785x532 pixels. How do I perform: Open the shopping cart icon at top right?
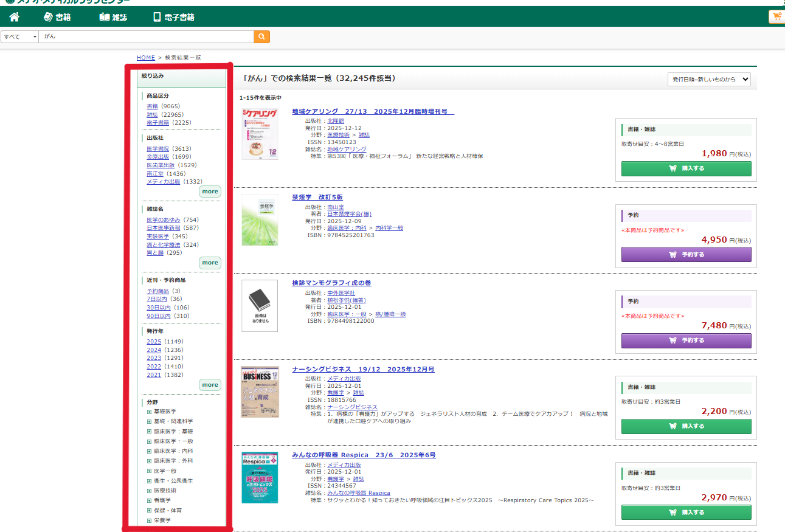click(x=776, y=17)
